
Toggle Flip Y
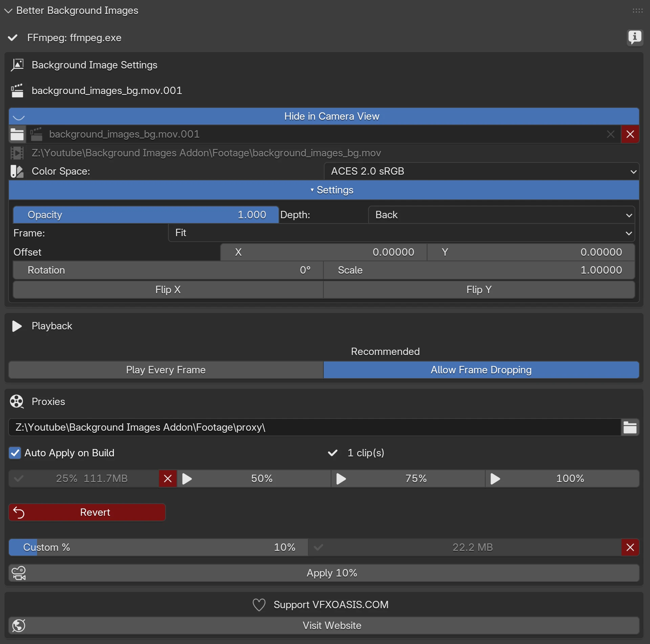479,290
